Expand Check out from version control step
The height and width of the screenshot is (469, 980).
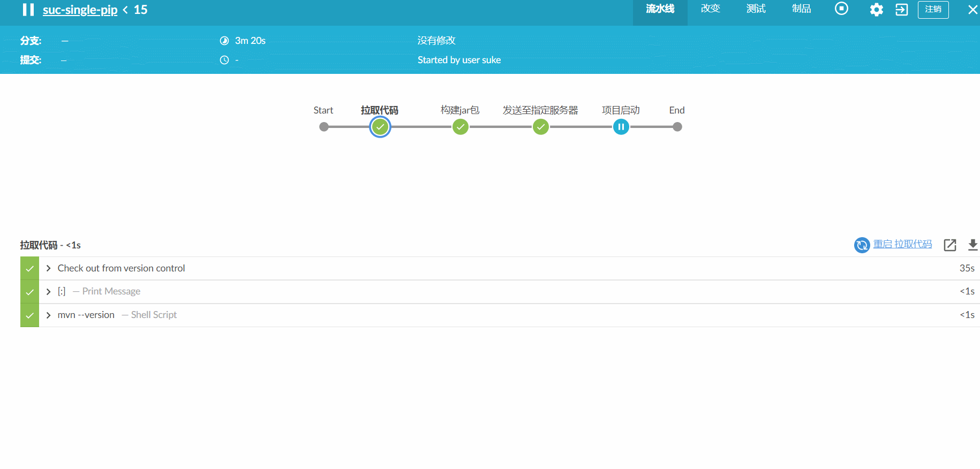(x=49, y=268)
